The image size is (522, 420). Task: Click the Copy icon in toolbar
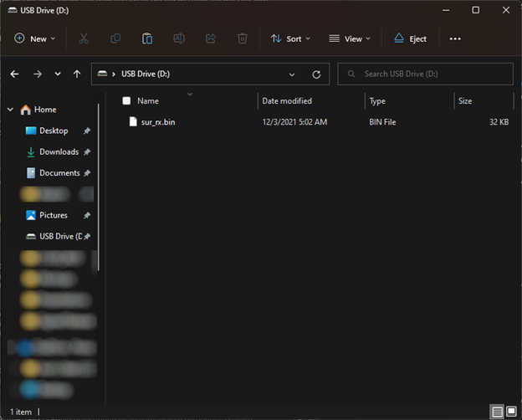click(115, 38)
